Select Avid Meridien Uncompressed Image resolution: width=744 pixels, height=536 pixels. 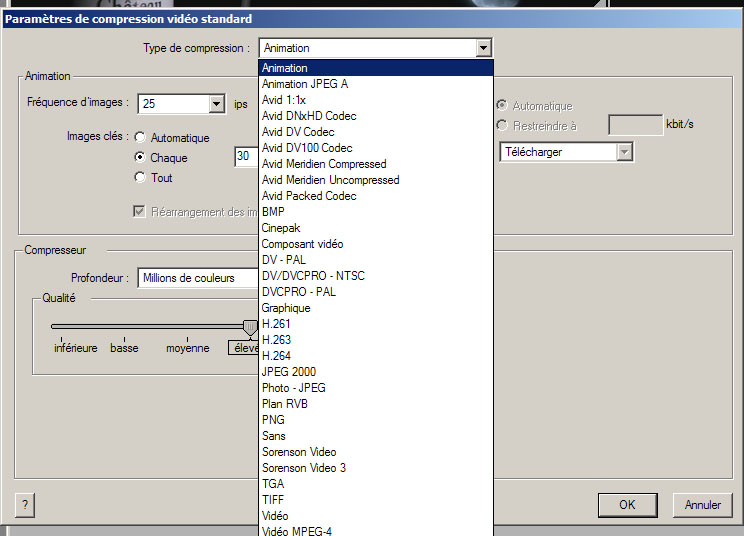(376, 180)
